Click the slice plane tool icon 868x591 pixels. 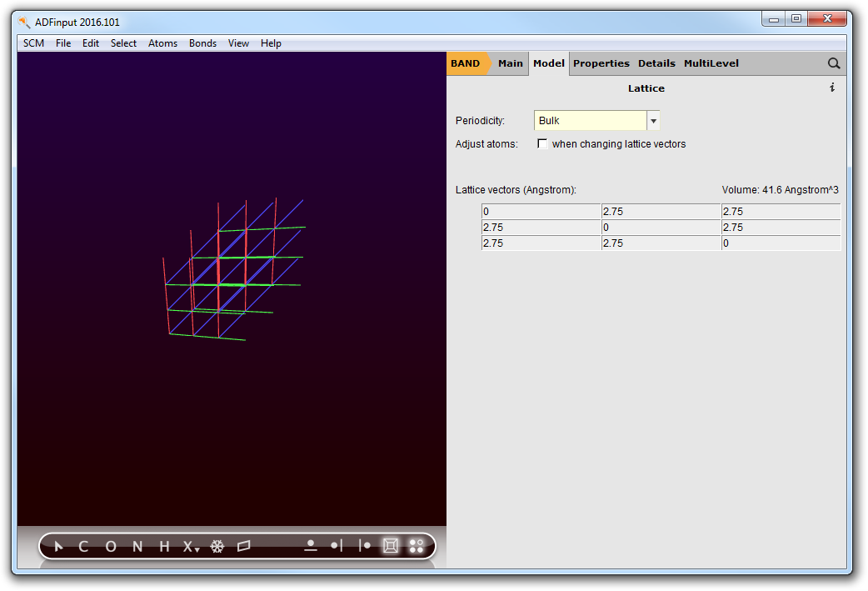pos(243,547)
